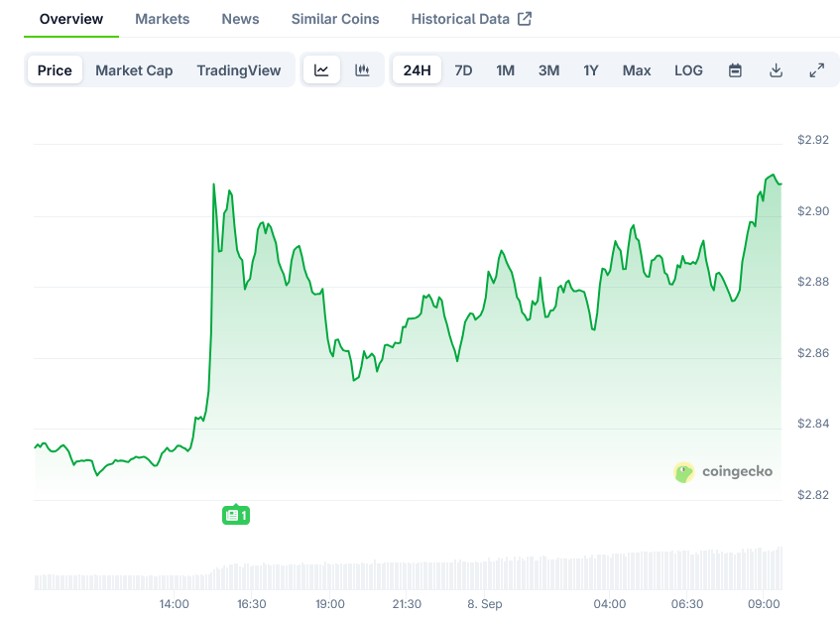Open the Markets tab
The height and width of the screenshot is (620, 840).
click(x=162, y=19)
